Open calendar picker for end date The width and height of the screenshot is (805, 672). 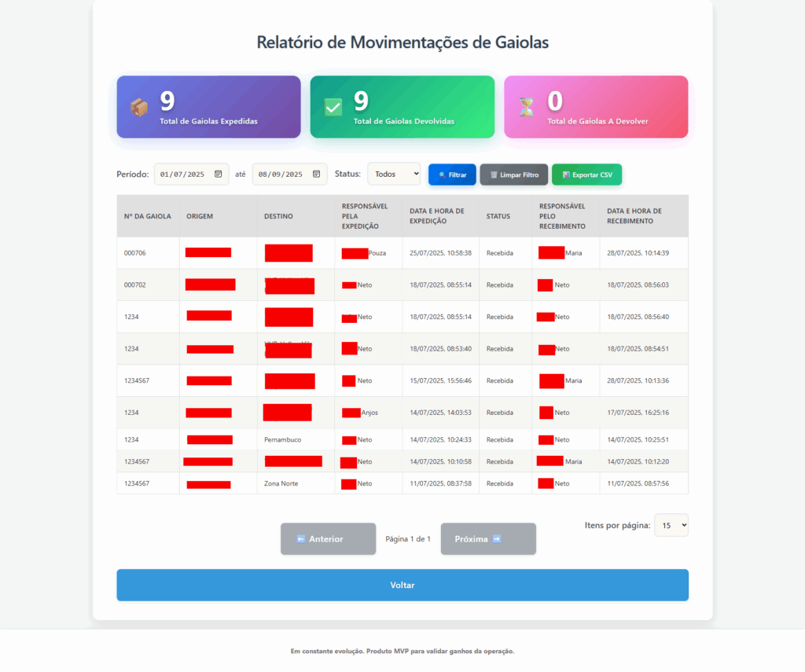click(x=317, y=174)
